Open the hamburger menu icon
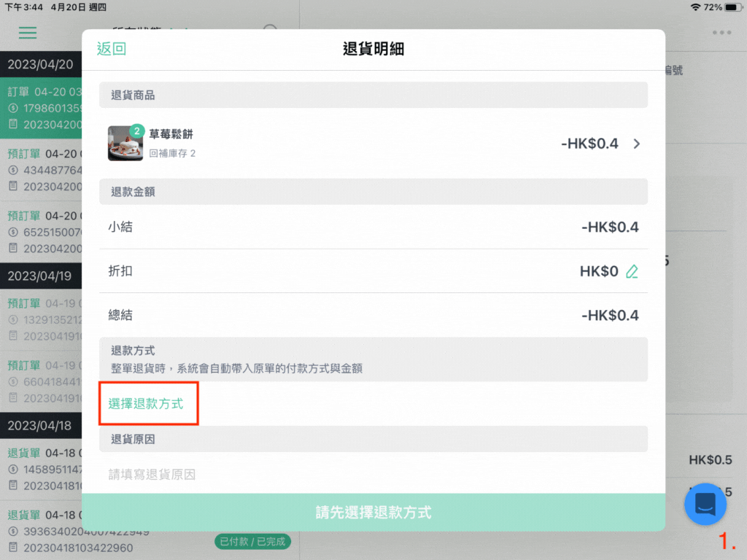 pyautogui.click(x=28, y=33)
